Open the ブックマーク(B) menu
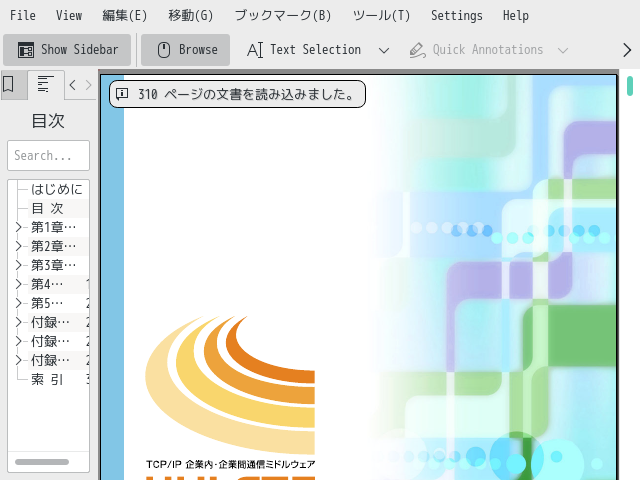 coord(283,16)
